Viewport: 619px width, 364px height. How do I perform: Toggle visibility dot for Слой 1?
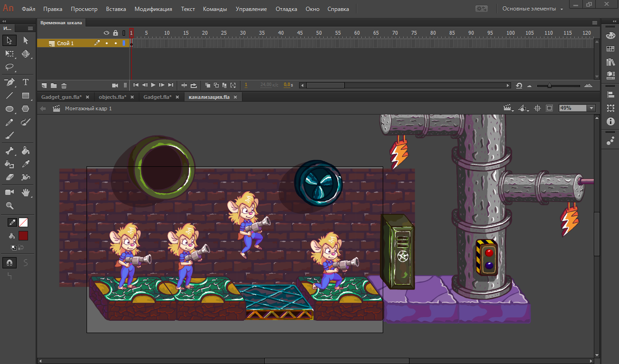[107, 43]
